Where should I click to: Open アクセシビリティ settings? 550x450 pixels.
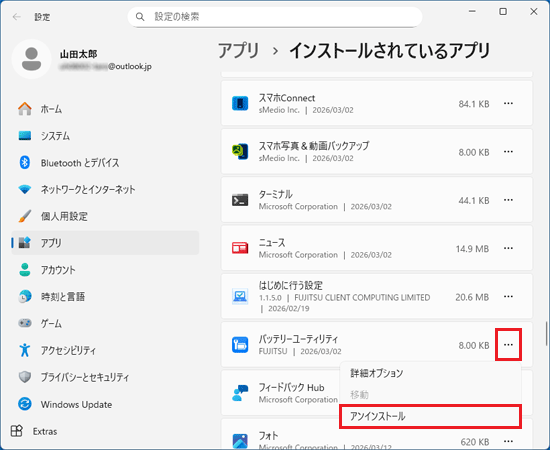tap(105, 350)
